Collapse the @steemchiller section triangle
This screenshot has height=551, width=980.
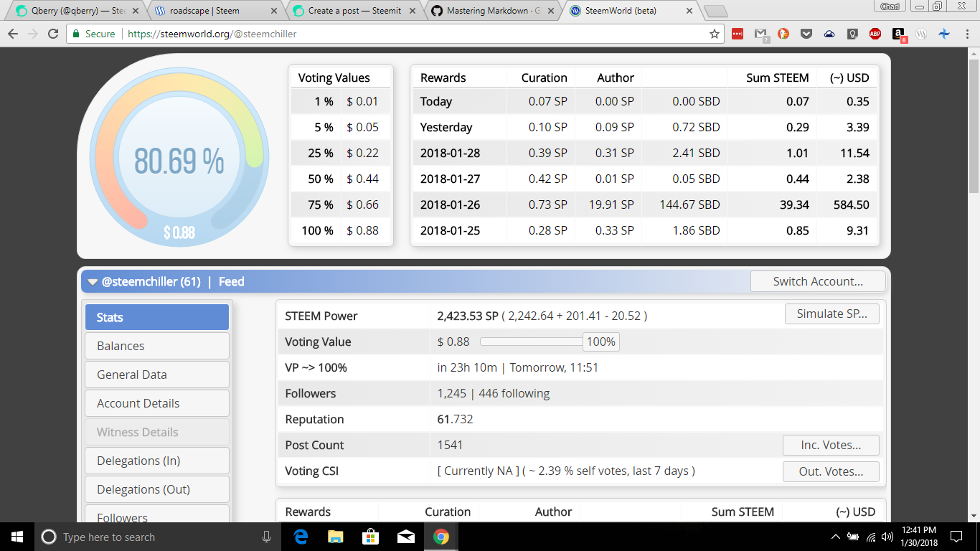click(x=92, y=282)
